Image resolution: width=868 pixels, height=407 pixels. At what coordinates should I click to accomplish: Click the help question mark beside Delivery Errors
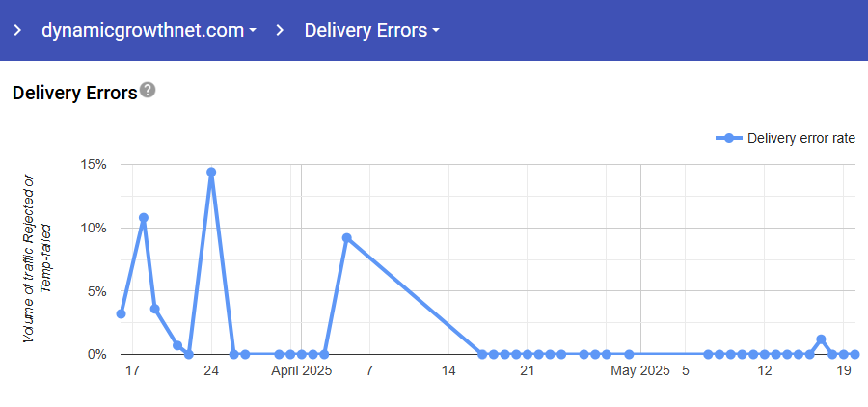148,91
